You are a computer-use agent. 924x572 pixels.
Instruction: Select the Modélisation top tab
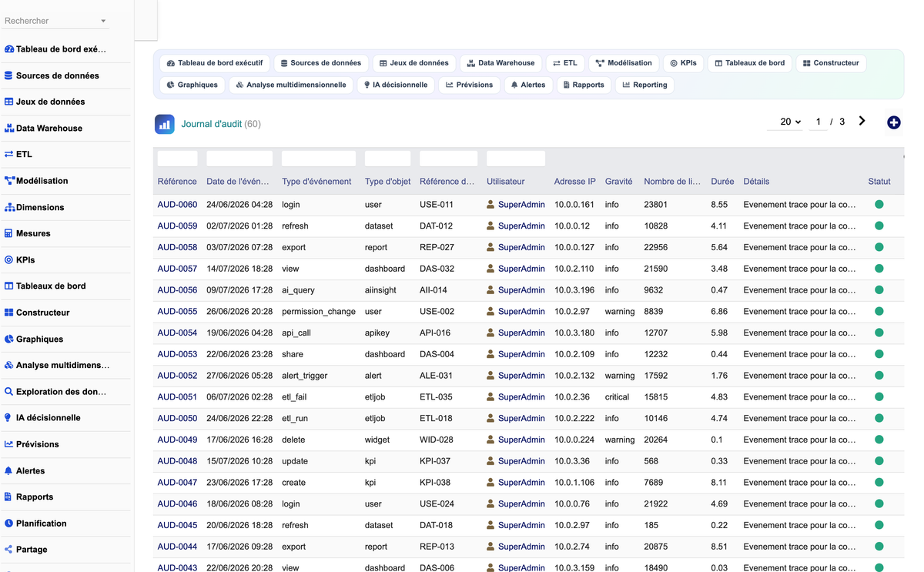pyautogui.click(x=624, y=63)
